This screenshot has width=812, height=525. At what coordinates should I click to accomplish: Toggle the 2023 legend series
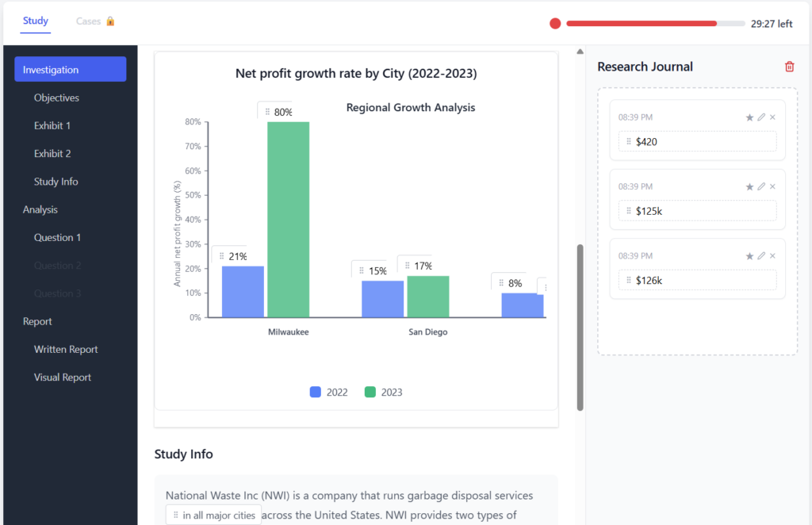point(383,392)
